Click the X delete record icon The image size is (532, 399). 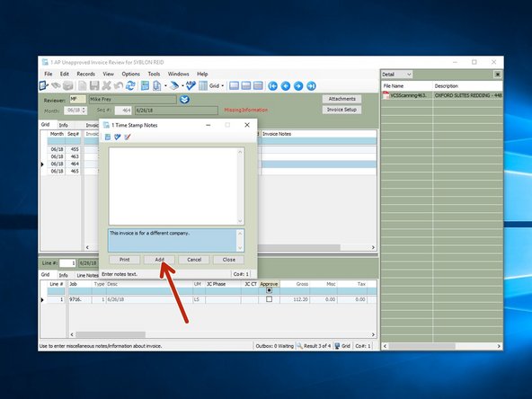[x=107, y=86]
